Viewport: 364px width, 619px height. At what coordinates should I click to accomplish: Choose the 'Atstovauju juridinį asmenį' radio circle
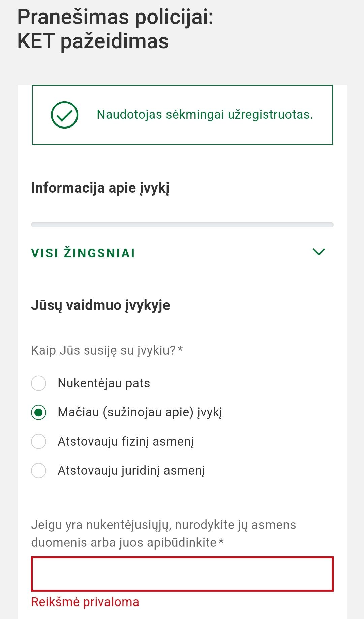pos(39,470)
